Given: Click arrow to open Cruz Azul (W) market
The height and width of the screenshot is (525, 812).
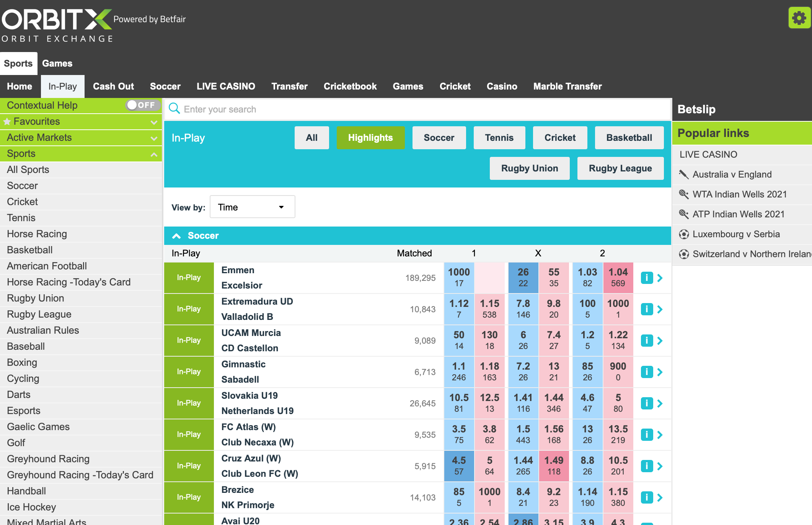Looking at the screenshot, I should coord(660,466).
